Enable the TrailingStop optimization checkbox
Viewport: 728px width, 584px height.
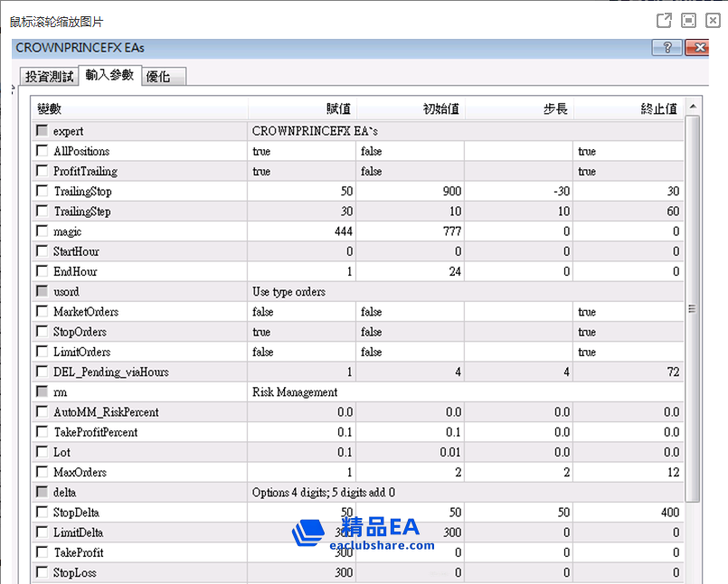tap(42, 191)
